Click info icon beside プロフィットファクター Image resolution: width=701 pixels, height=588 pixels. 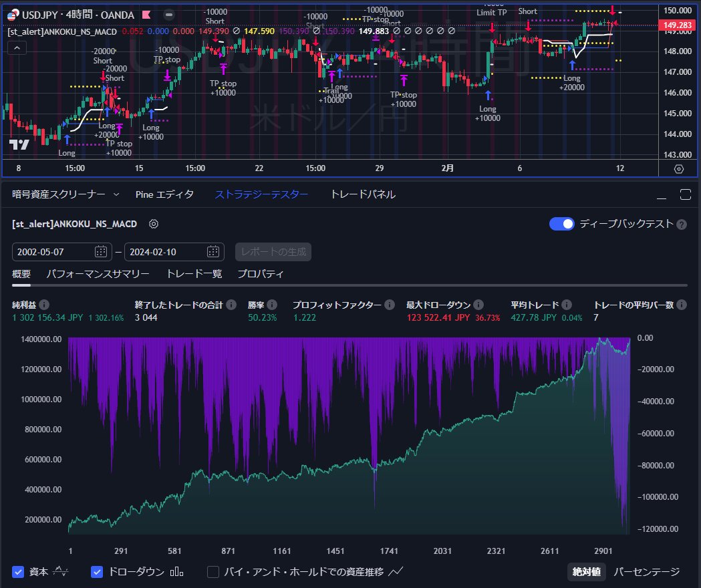click(x=390, y=305)
